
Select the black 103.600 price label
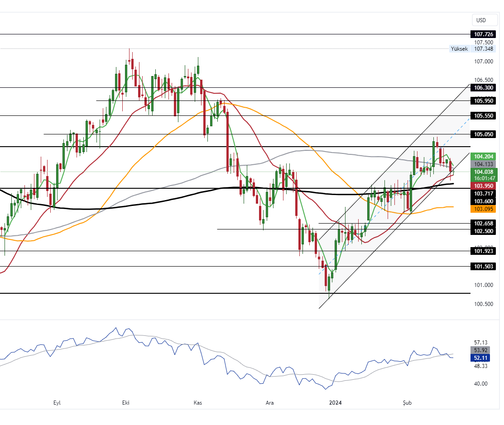coord(483,201)
